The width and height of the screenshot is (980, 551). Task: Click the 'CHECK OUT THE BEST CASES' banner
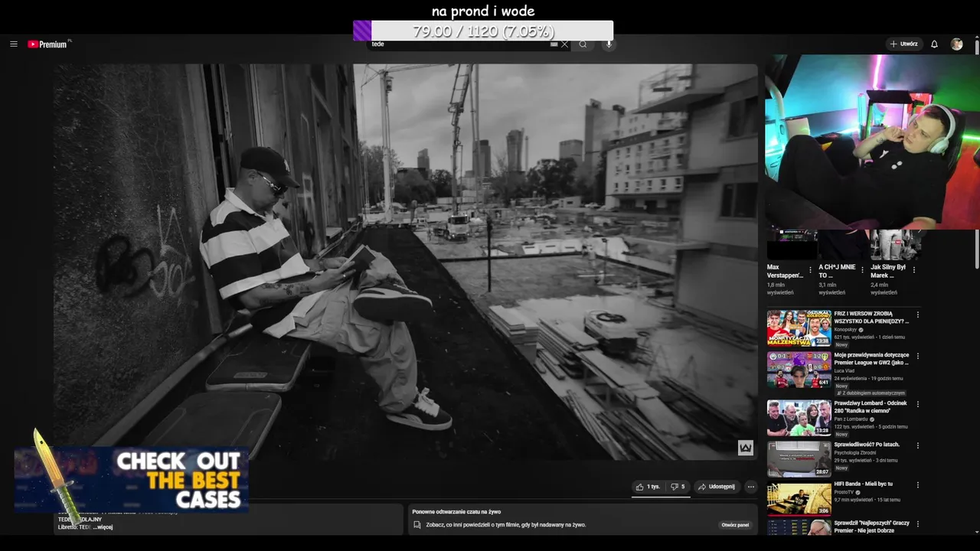(x=131, y=481)
